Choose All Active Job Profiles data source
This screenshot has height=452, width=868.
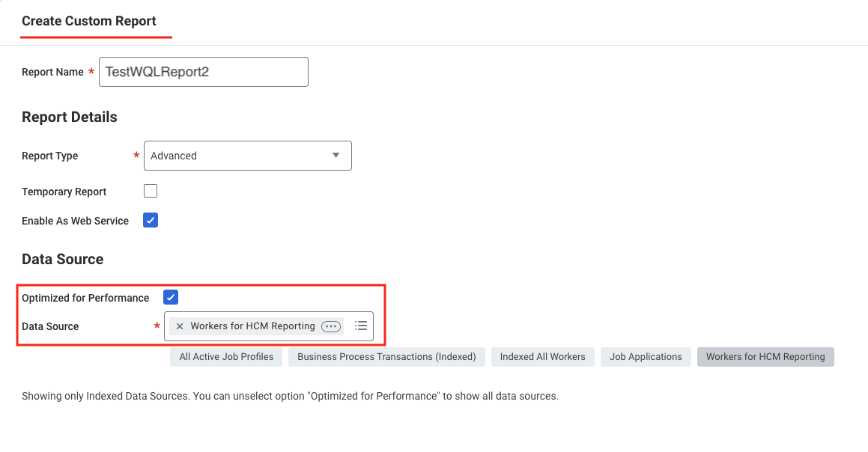pyautogui.click(x=225, y=356)
